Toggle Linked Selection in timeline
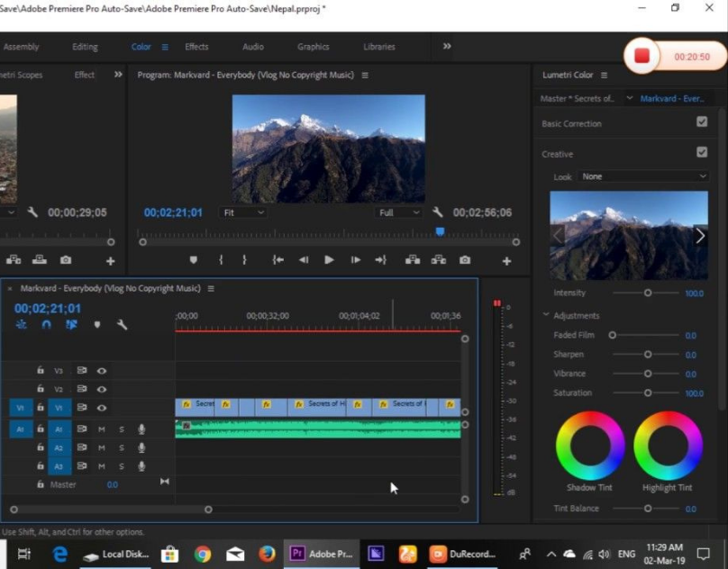Image resolution: width=728 pixels, height=569 pixels. pyautogui.click(x=71, y=324)
